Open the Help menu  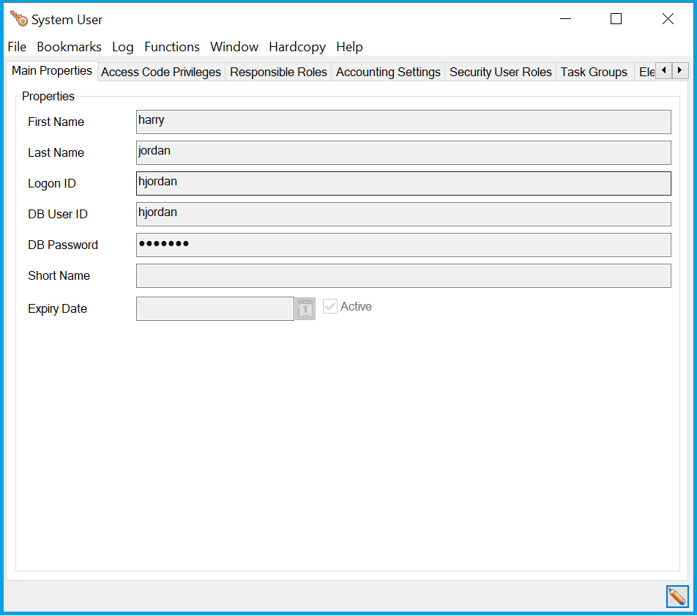pyautogui.click(x=349, y=47)
